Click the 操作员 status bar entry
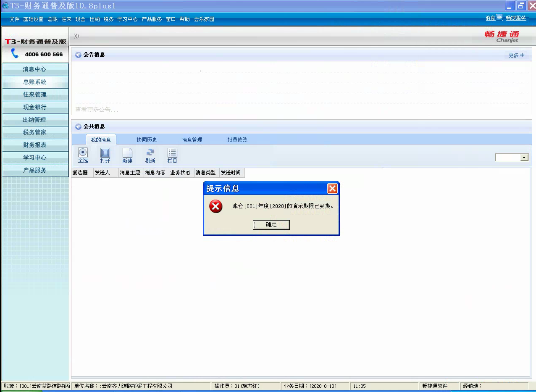Viewport: 536px width, 392px height. (246, 386)
